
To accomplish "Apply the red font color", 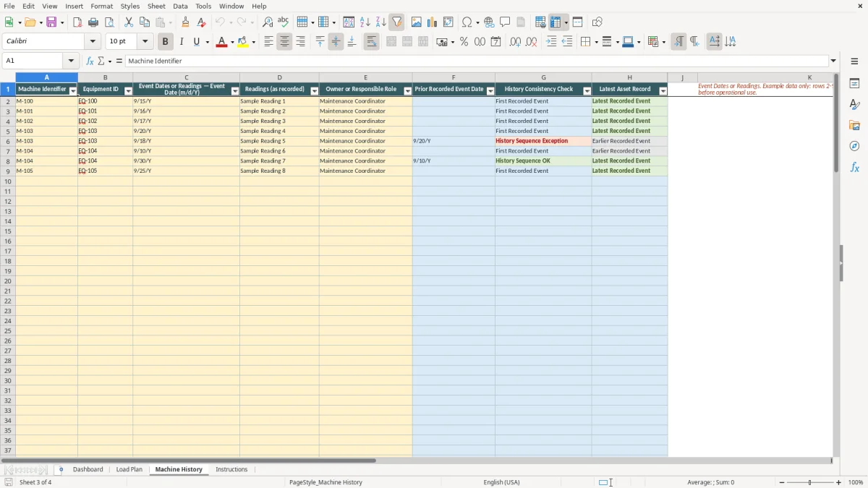I will click(x=221, y=42).
